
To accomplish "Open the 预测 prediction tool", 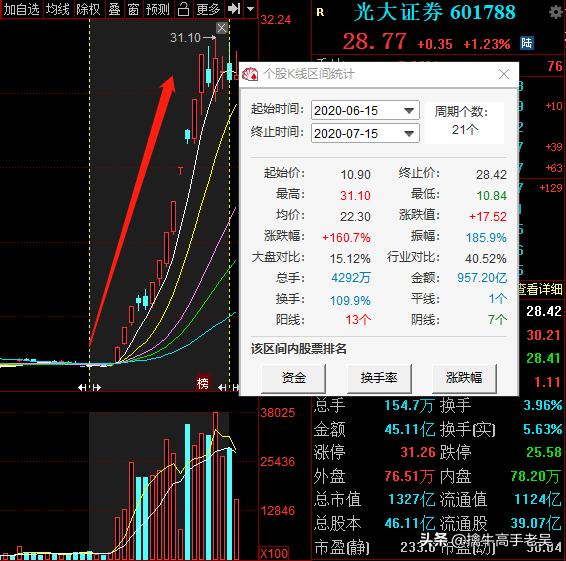I will click(x=157, y=9).
